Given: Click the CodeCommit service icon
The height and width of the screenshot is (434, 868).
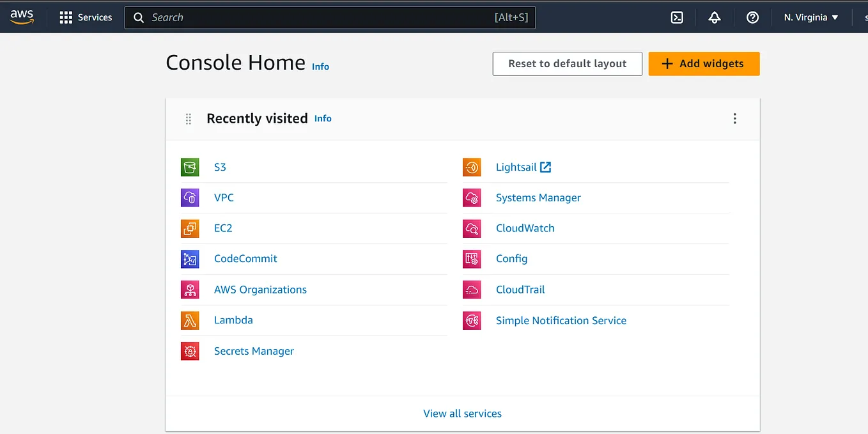Looking at the screenshot, I should [190, 259].
